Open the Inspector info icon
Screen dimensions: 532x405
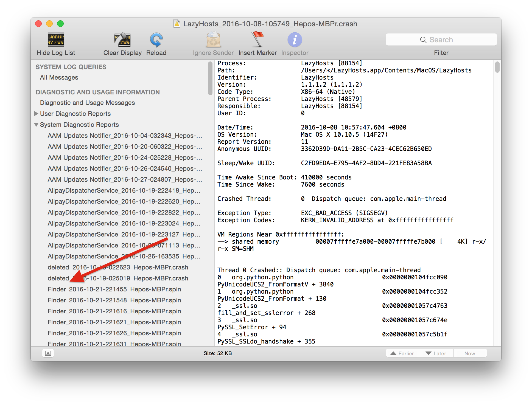click(x=295, y=40)
